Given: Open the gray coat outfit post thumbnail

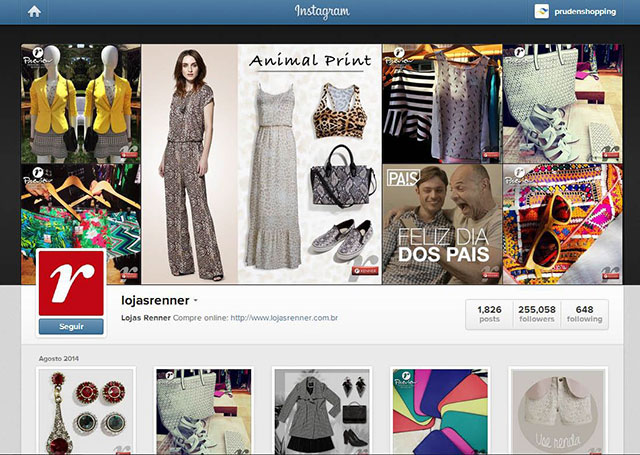Looking at the screenshot, I should click(x=322, y=411).
